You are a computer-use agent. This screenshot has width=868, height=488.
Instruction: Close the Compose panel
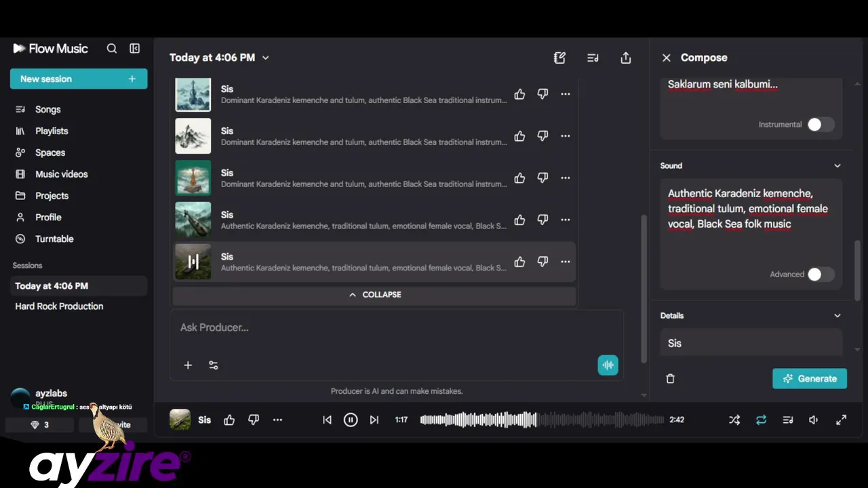click(666, 58)
